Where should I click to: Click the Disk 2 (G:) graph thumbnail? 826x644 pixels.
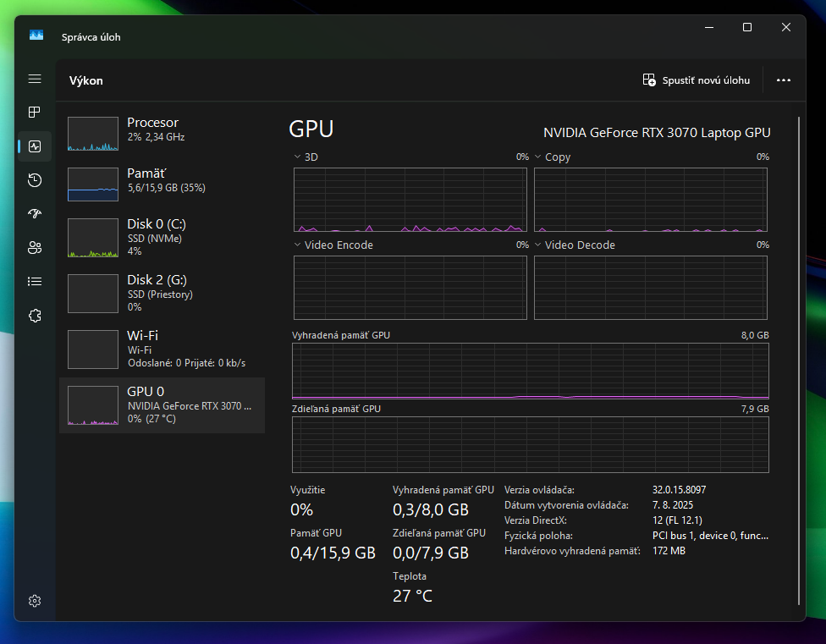pos(93,294)
